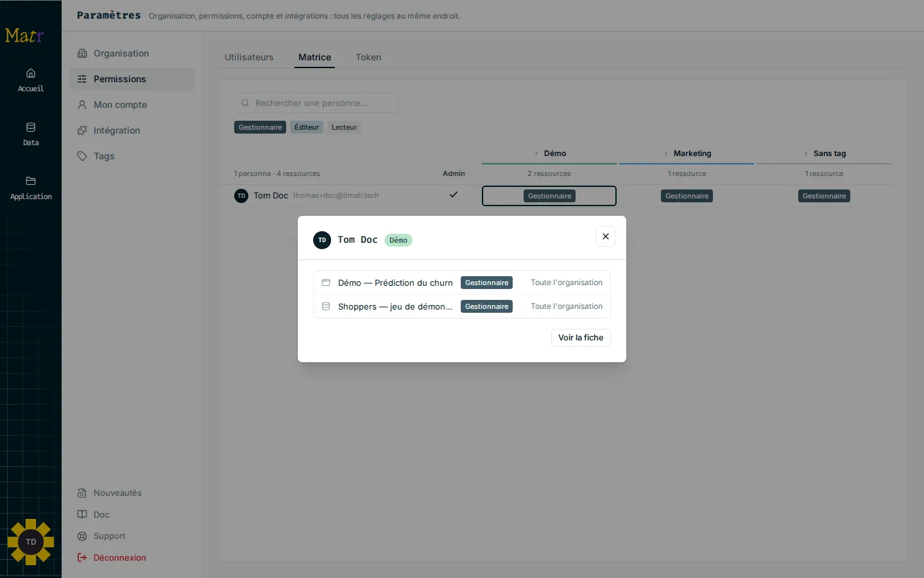
Task: Click the TD avatar in the dialog header
Action: click(322, 240)
